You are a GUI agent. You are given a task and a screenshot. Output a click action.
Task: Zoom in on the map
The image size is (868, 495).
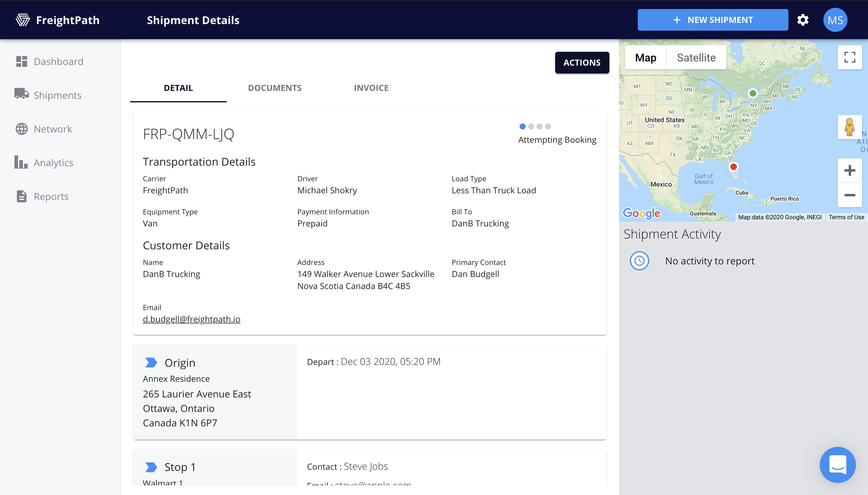coord(849,170)
